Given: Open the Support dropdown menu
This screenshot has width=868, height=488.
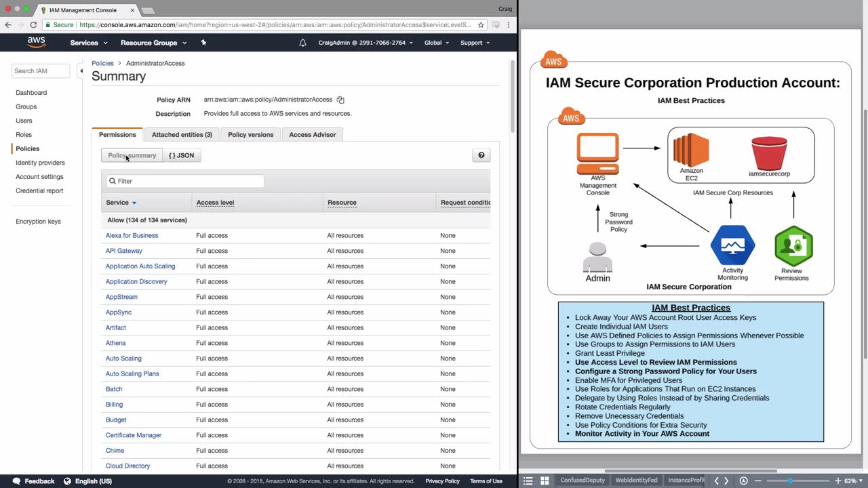Looking at the screenshot, I should 475,43.
